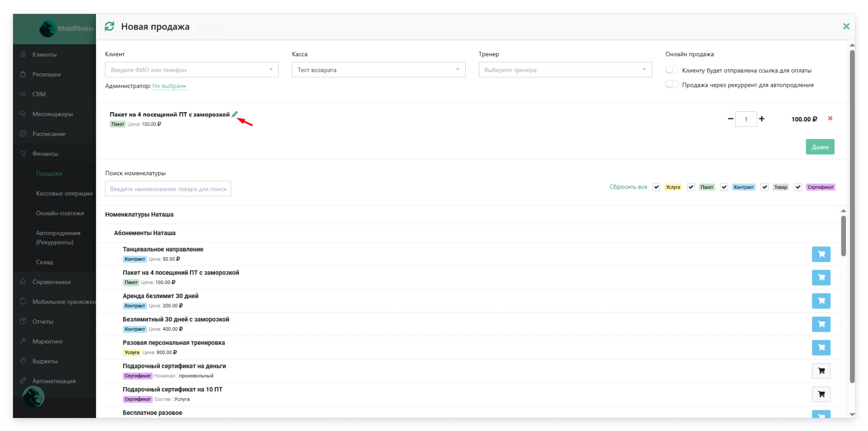Uncheck the Контракт filter checkbox

[724, 187]
